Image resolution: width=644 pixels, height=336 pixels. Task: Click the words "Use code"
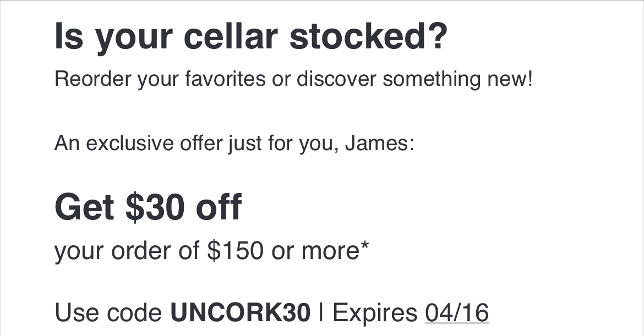(x=108, y=313)
